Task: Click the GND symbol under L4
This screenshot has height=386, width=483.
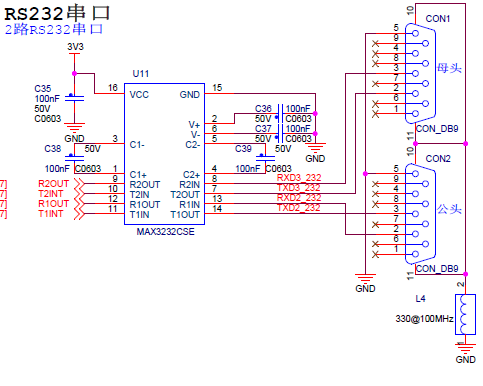Action: coord(465,354)
